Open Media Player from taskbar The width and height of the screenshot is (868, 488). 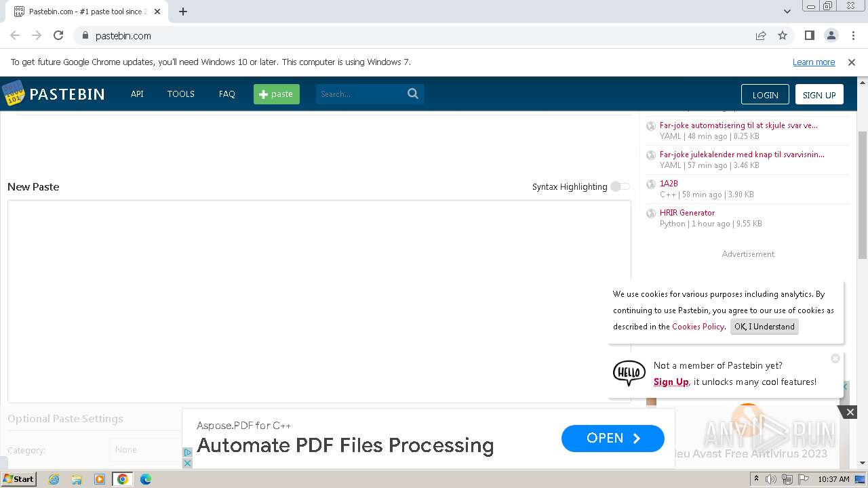100,479
